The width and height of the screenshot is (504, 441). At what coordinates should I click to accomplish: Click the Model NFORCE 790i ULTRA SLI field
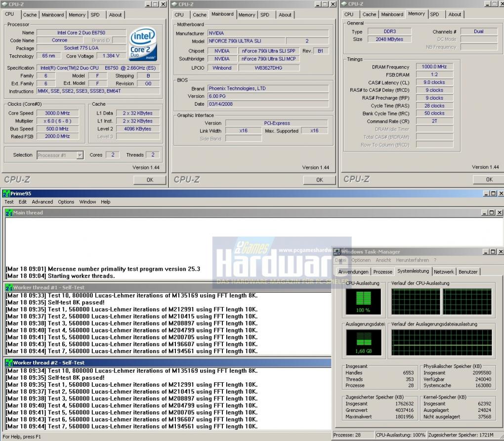coord(246,41)
